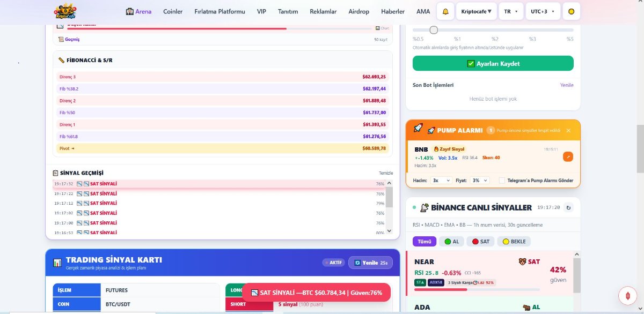
Task: Click the FUTURES işlem value cell
Action: point(160,290)
